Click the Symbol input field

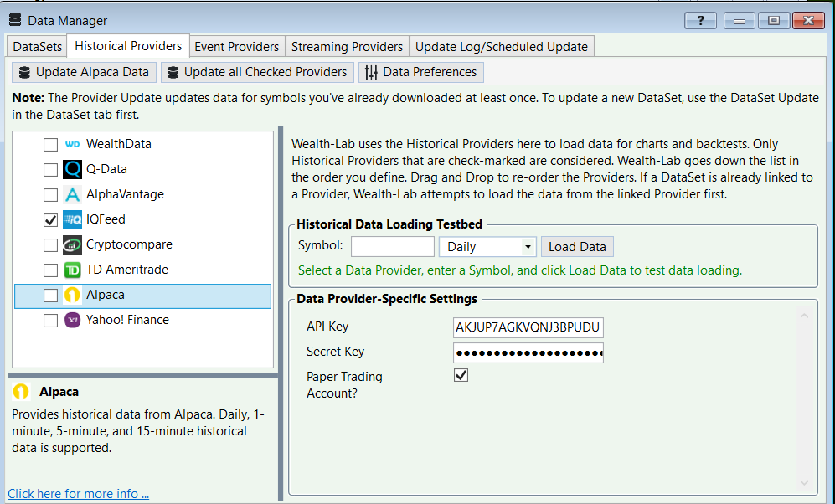pos(393,247)
